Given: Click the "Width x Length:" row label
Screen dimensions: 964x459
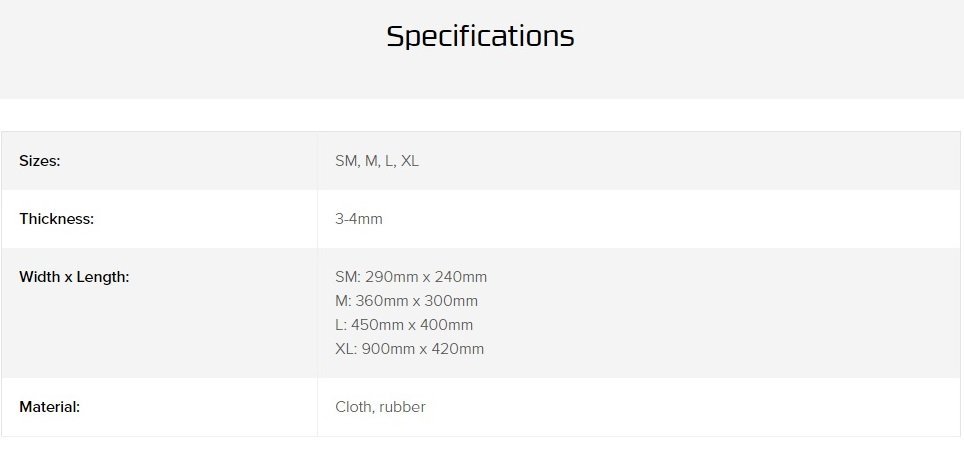Looking at the screenshot, I should coord(74,277).
